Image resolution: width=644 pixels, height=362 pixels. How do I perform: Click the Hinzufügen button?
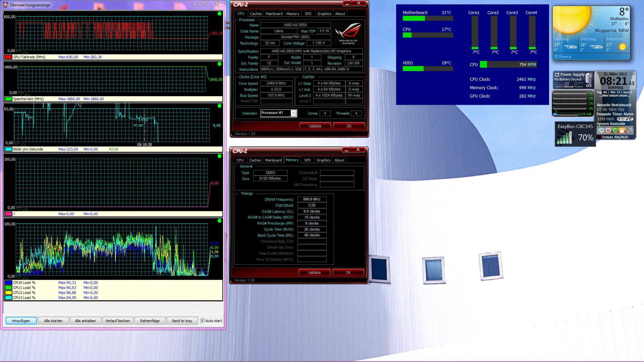tap(21, 321)
